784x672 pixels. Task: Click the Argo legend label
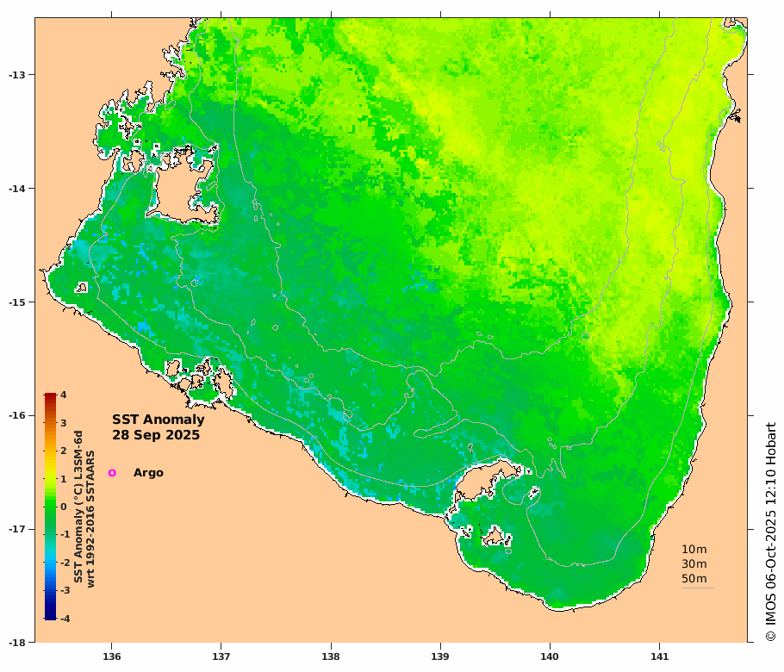148,473
